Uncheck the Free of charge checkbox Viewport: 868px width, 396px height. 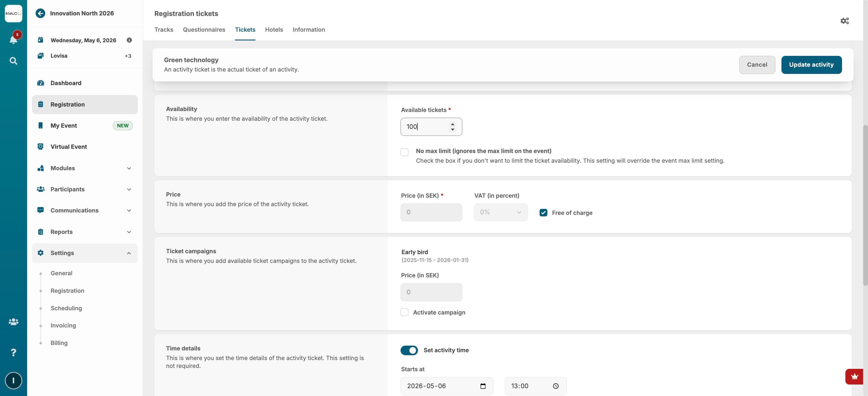(543, 213)
